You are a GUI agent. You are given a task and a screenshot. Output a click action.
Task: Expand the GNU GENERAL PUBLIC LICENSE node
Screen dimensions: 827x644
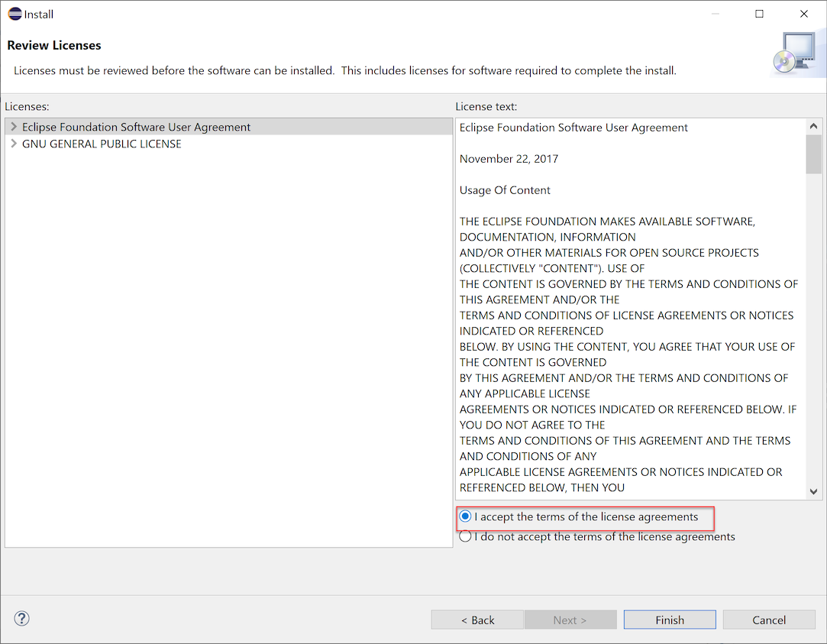(14, 144)
